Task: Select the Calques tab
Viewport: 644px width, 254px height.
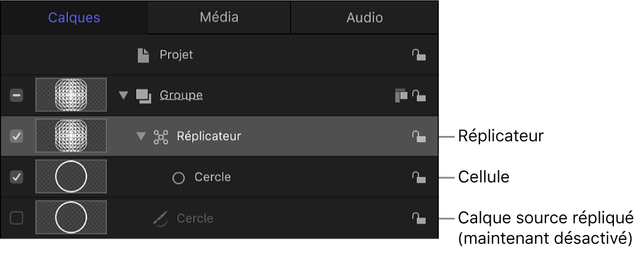Action: pos(74,18)
